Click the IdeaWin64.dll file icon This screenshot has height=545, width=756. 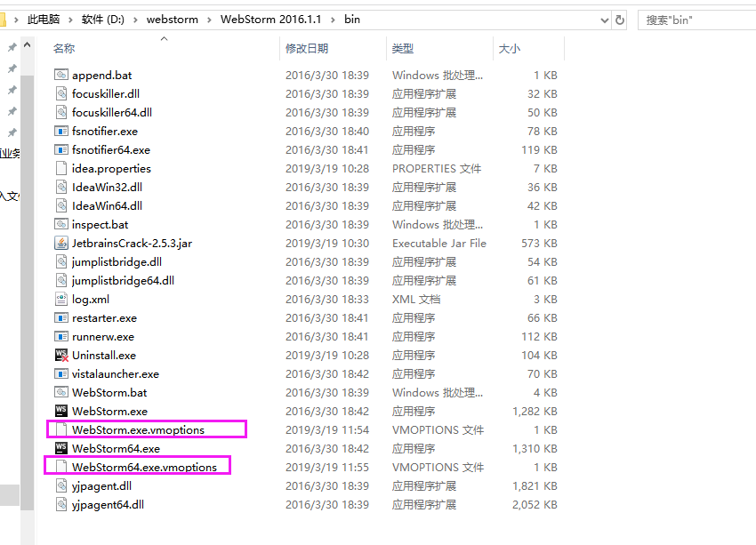(x=61, y=205)
